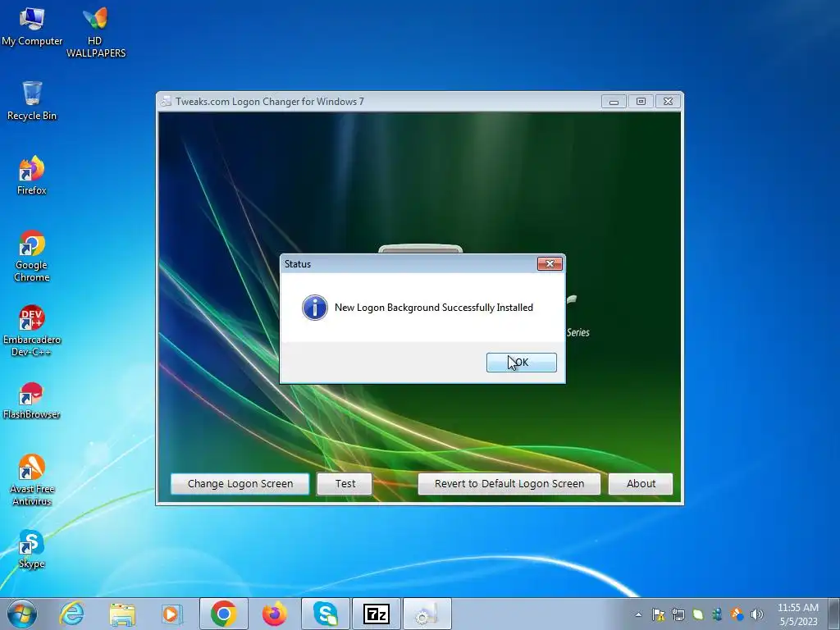840x630 pixels.
Task: Click Logon Changer title bar icon
Action: pos(166,101)
